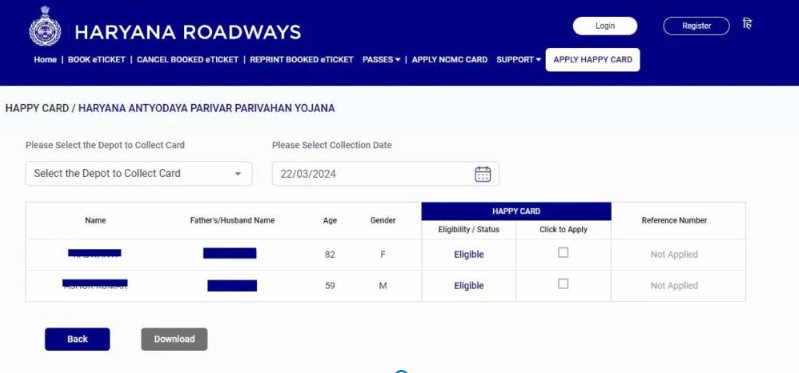Screen dimensions: 799x373
Task: Open the depot selection dropdown
Action: 139,174
